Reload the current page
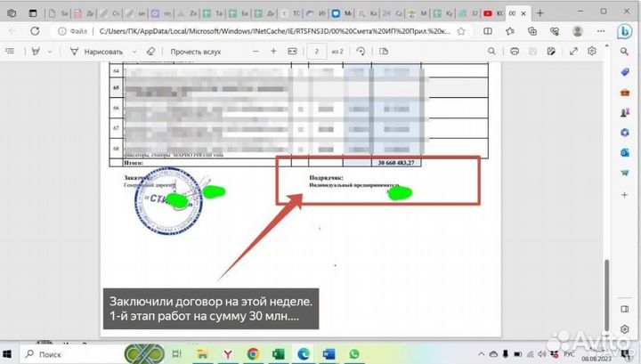This screenshot has width=641, height=364. coord(35,31)
